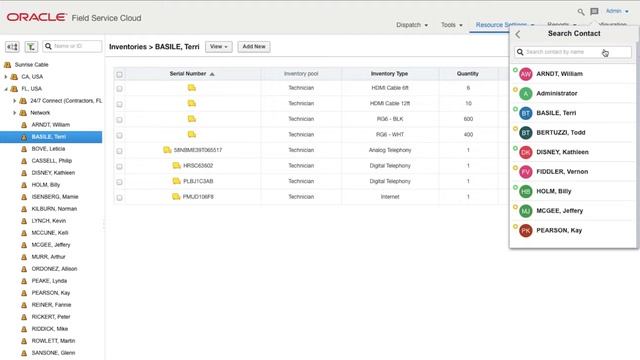Check the RG6 - BLK row checkbox
The image size is (640, 360).
[x=119, y=120]
